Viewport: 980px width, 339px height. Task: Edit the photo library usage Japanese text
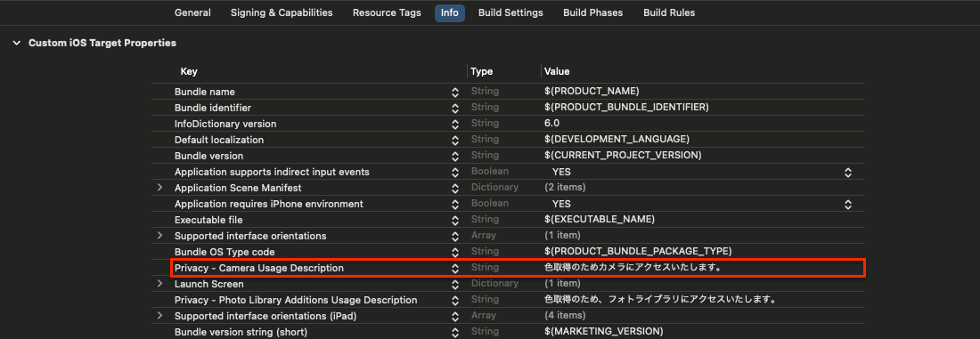click(660, 300)
